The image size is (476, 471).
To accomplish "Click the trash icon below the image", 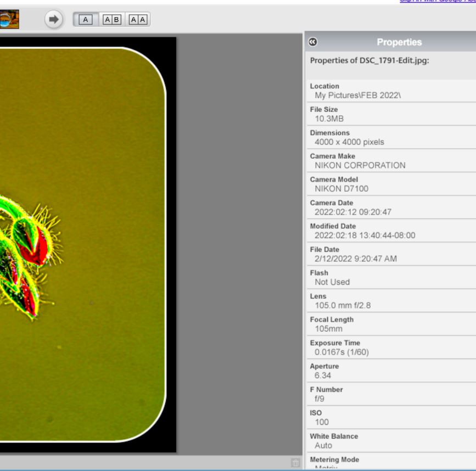I will pos(295,463).
